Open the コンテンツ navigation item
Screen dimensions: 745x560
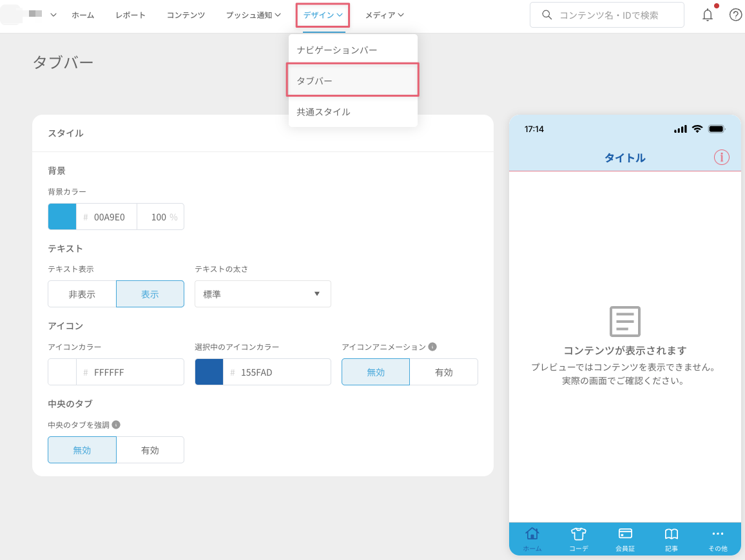click(186, 15)
